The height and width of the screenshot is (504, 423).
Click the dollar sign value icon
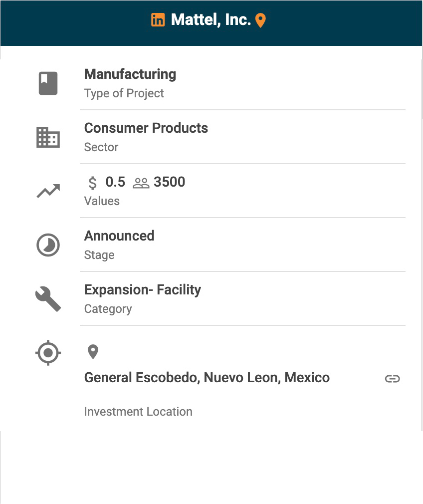coord(92,183)
